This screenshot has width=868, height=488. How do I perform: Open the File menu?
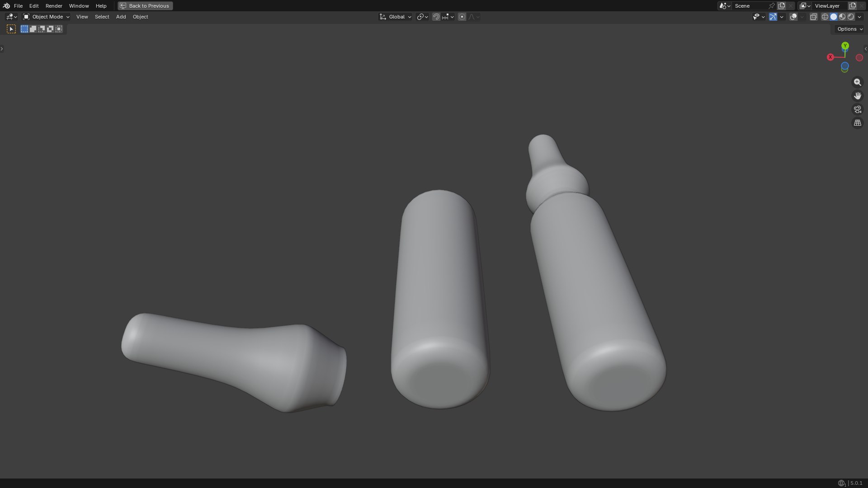click(x=18, y=6)
